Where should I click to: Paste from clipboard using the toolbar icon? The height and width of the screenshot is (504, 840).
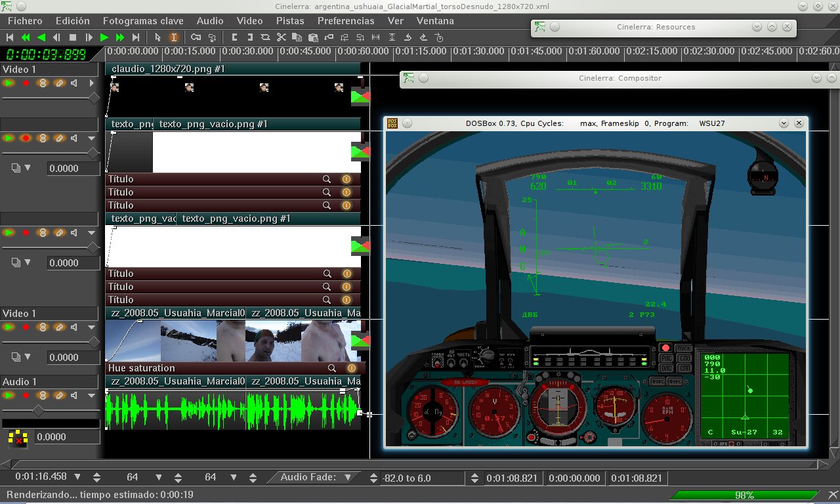(313, 37)
